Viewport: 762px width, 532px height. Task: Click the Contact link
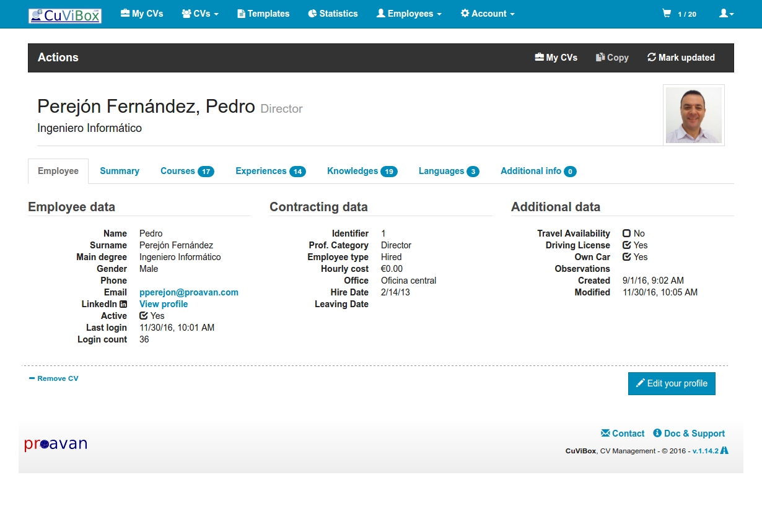pyautogui.click(x=623, y=434)
